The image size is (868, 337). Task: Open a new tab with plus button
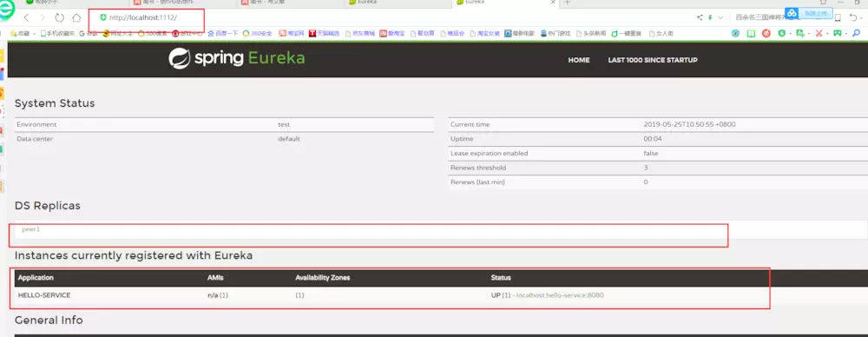(x=567, y=3)
